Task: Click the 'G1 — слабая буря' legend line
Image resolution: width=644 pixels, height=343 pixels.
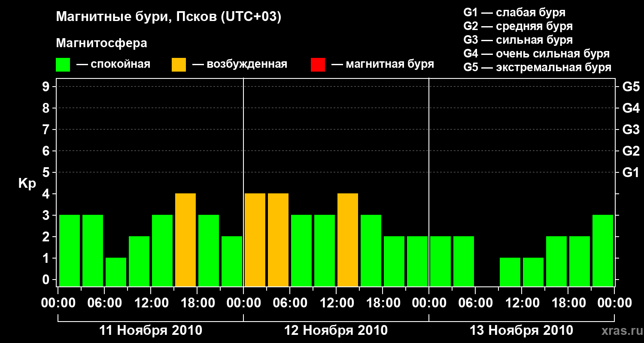Action: click(514, 12)
